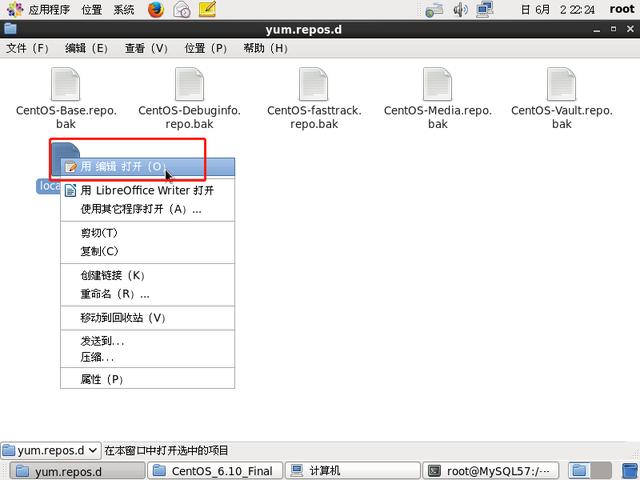Click the bottom-right panel corner icon

coord(629,471)
